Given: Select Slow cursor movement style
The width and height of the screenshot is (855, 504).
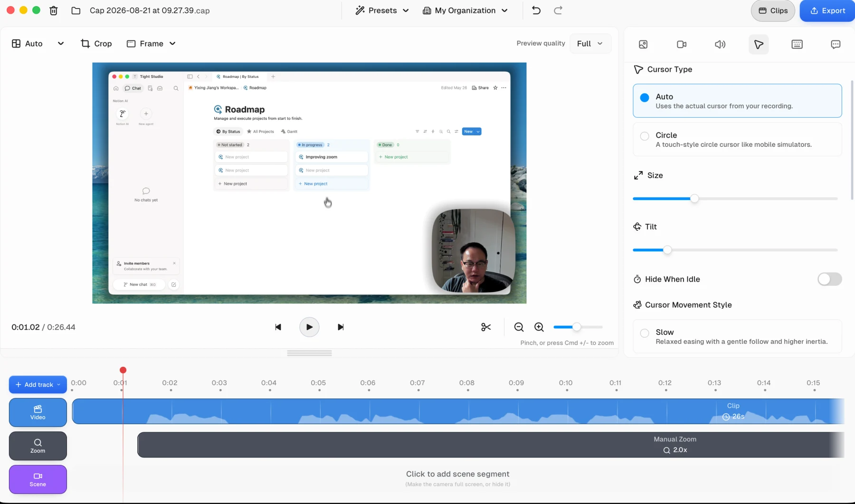Looking at the screenshot, I should pos(737,336).
